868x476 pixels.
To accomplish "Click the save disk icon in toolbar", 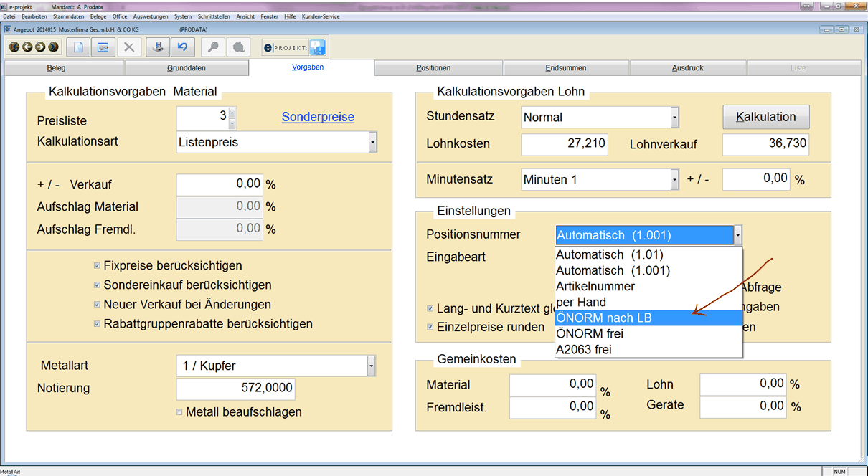I will coord(157,47).
